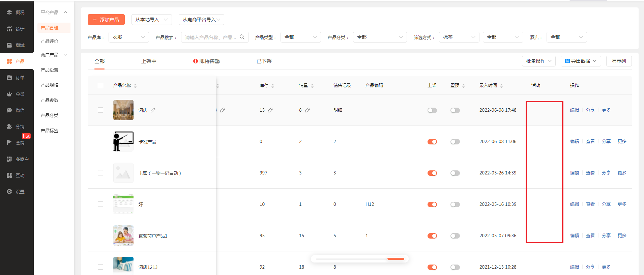644x275 pixels.
Task: Edit the 酒店 product name pencil icon
Action: point(153,110)
